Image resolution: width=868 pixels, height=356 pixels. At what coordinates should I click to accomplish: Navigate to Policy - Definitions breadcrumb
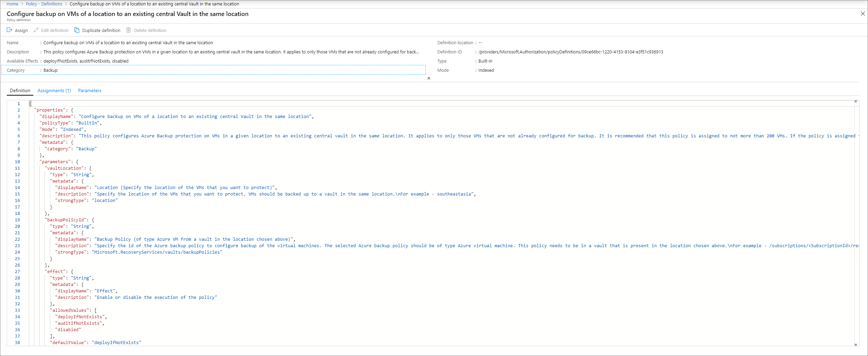click(x=44, y=4)
